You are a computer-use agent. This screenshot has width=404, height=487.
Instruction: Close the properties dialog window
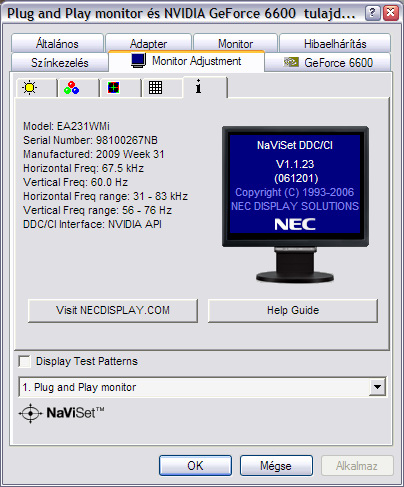[390, 13]
